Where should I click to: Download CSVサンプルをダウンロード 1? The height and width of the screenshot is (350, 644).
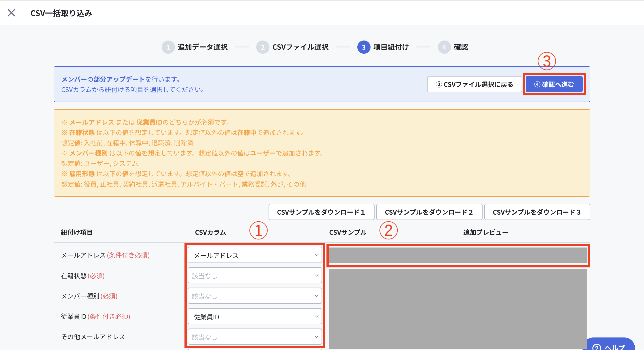[321, 212]
